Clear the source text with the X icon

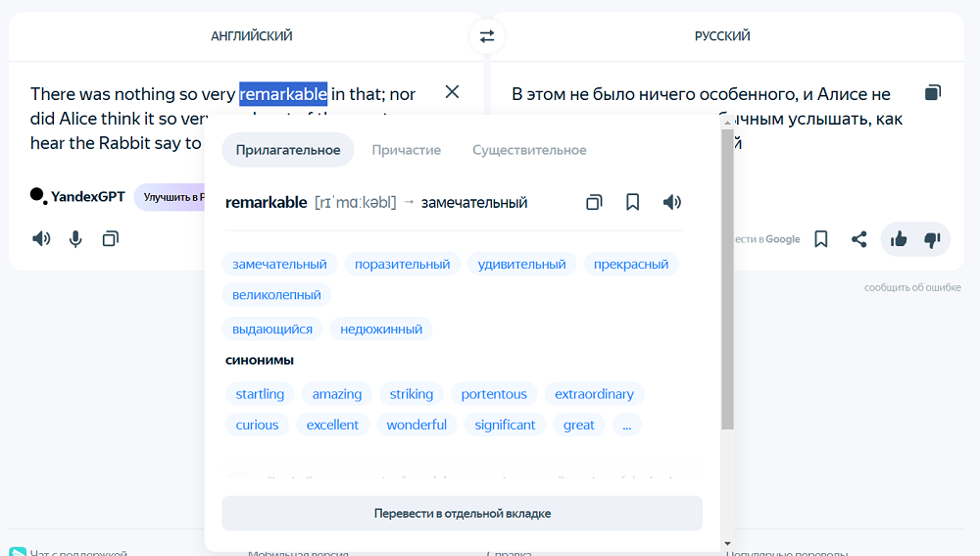point(452,92)
